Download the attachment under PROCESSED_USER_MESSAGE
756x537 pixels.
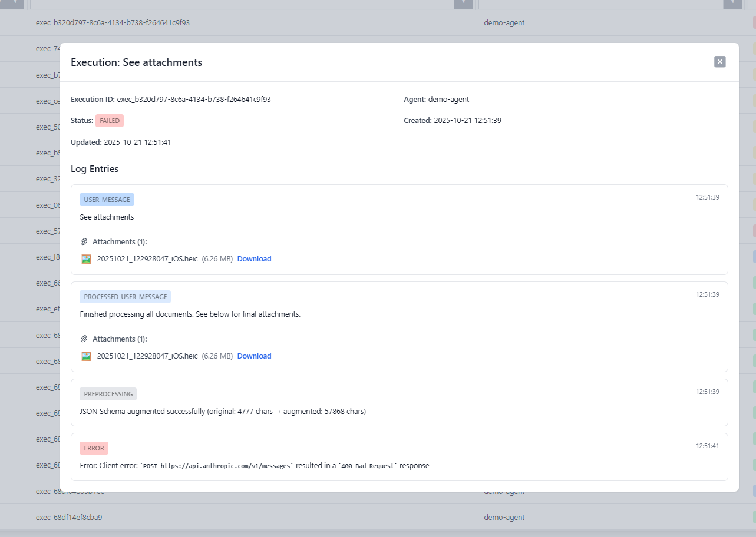(254, 356)
